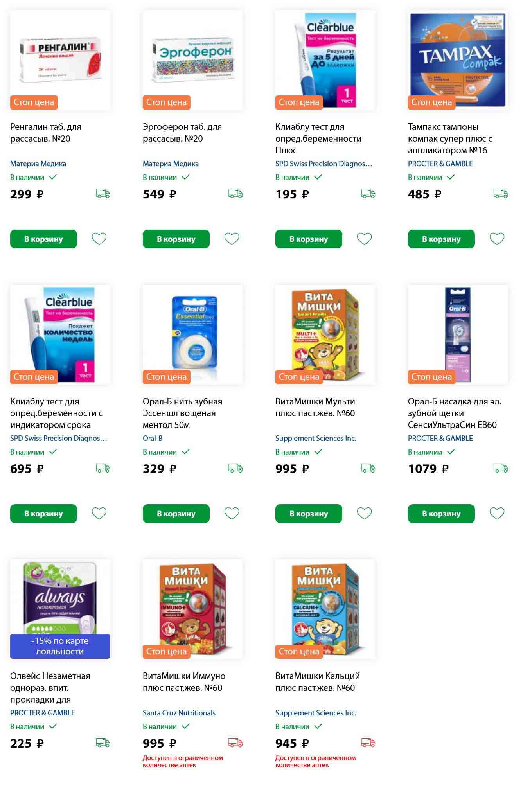Click В корзину for Орал-Б насадка
Viewport: 532px width, 789px height.
point(441,514)
